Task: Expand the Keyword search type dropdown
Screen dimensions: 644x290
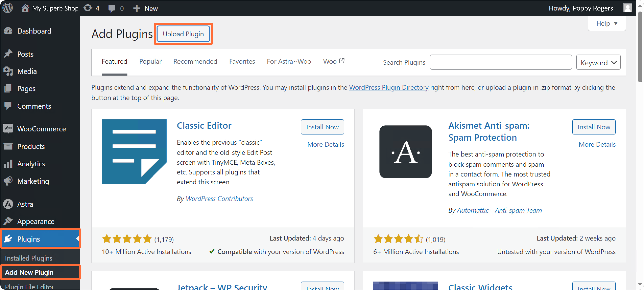Action: coord(598,62)
